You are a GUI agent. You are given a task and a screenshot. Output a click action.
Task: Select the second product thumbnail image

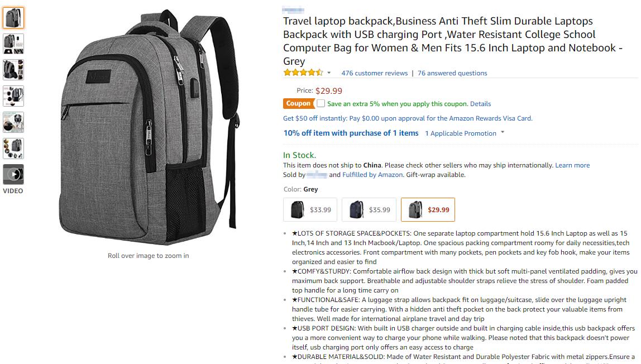(13, 44)
